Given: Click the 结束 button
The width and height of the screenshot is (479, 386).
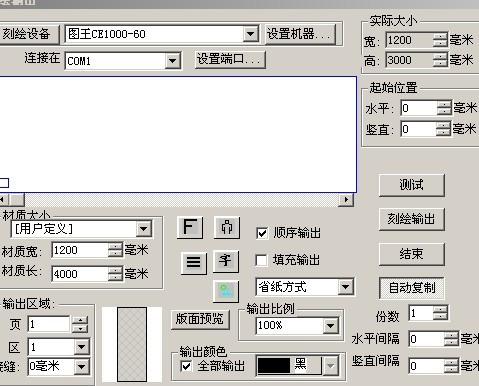Looking at the screenshot, I should [412, 254].
